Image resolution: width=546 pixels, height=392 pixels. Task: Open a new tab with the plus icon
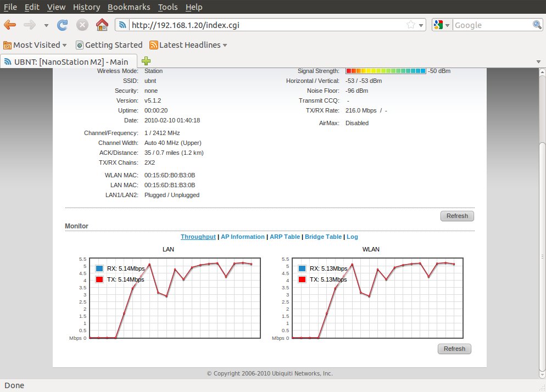(x=146, y=61)
